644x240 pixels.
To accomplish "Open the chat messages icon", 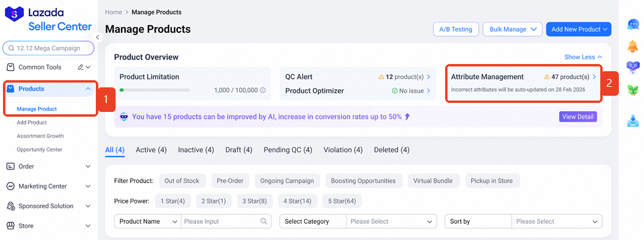I will click(x=633, y=25).
